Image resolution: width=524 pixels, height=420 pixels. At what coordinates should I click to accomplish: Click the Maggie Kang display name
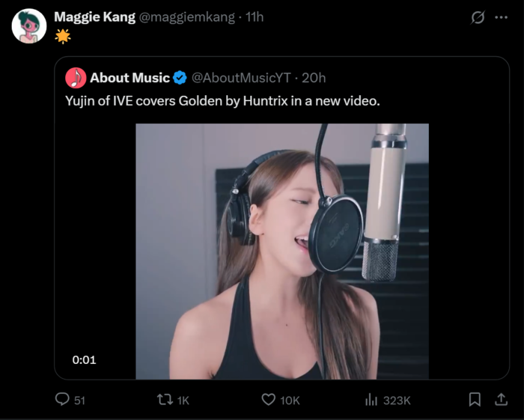coord(94,16)
